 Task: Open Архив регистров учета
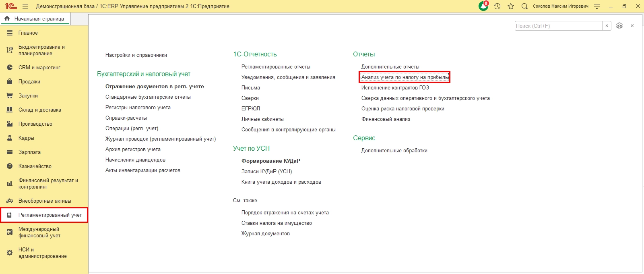pyautogui.click(x=133, y=149)
